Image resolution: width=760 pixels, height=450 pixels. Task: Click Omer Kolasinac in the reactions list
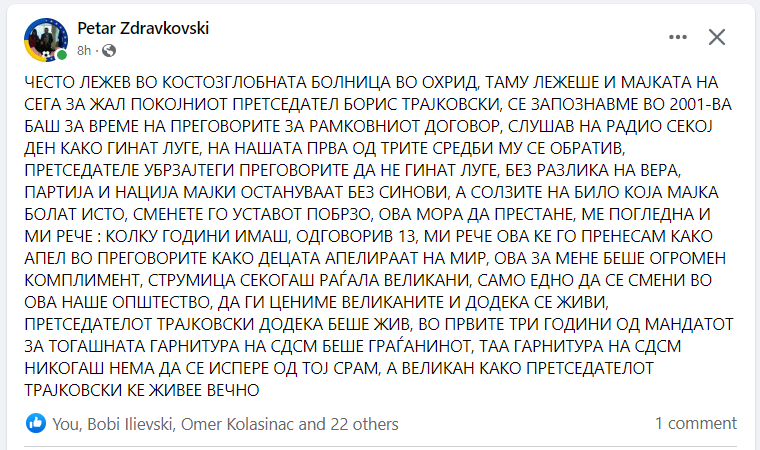pyautogui.click(x=237, y=424)
